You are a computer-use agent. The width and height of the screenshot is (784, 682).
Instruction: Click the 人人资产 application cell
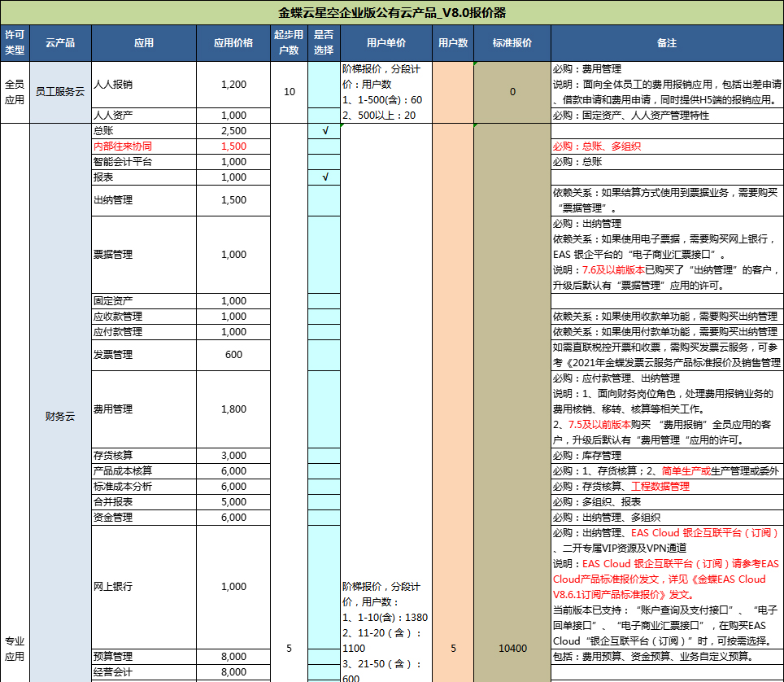[144, 116]
